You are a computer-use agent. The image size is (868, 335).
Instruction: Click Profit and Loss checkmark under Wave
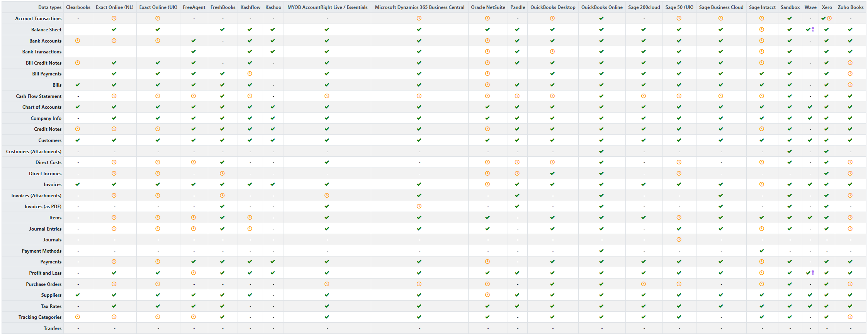pos(808,273)
